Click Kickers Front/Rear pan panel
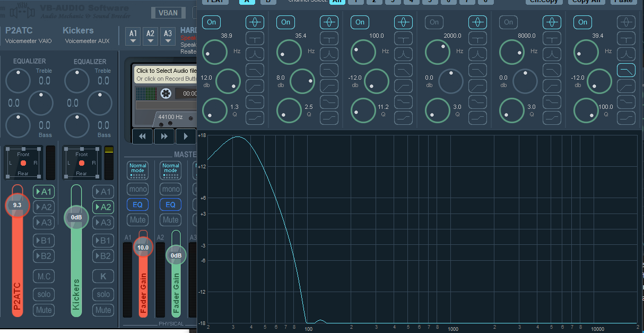644x333 pixels. coord(81,162)
